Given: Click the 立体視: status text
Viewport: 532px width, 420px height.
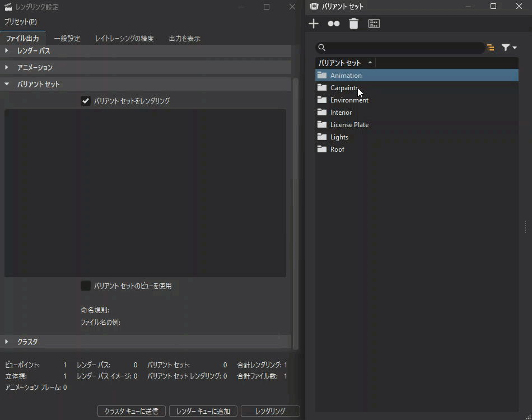Looking at the screenshot, I should pos(16,376).
